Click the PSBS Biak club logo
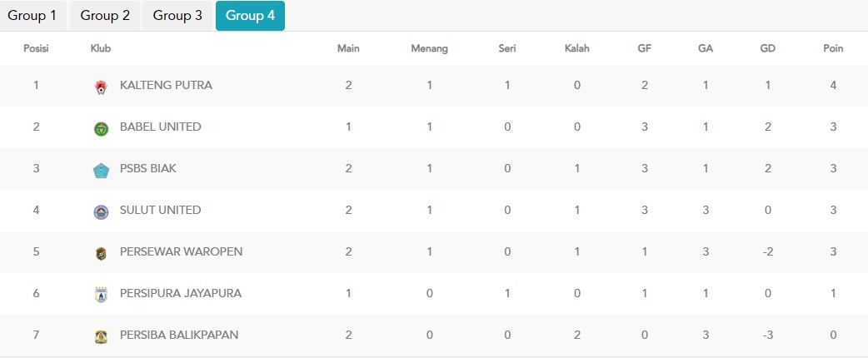Screen dimensions: 868x358 [101, 171]
